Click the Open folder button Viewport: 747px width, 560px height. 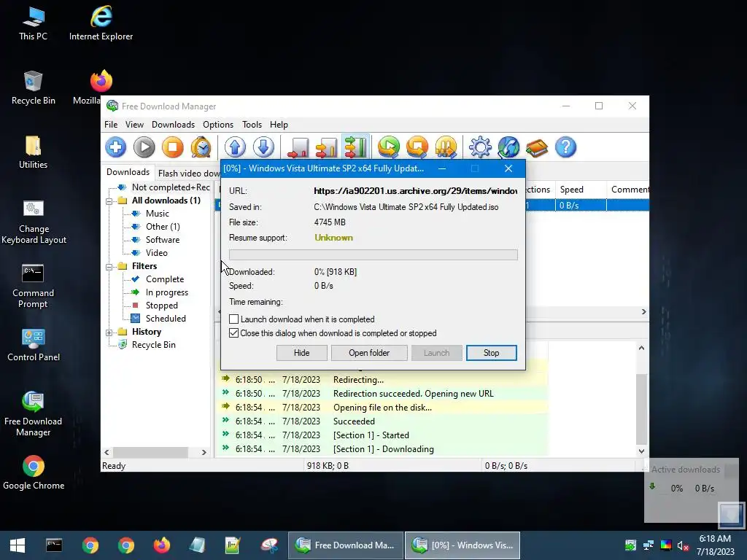click(x=369, y=353)
